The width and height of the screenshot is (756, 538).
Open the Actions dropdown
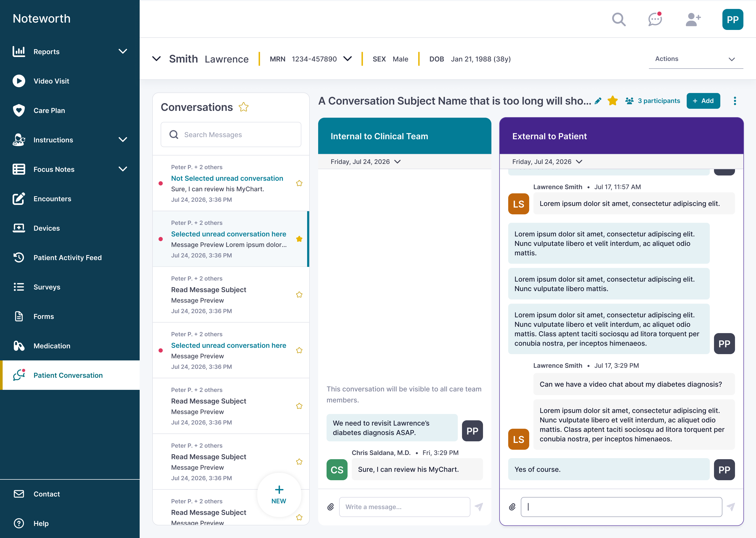[x=696, y=59]
